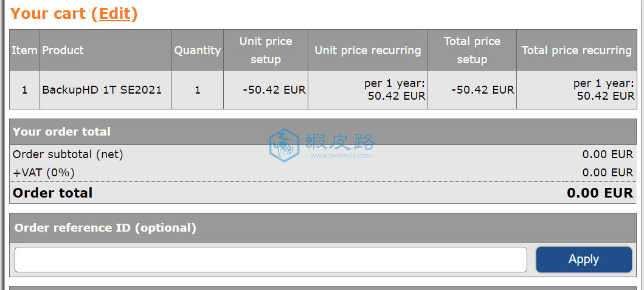The width and height of the screenshot is (644, 290).
Task: Click the bold Order total label
Action: [x=52, y=193]
